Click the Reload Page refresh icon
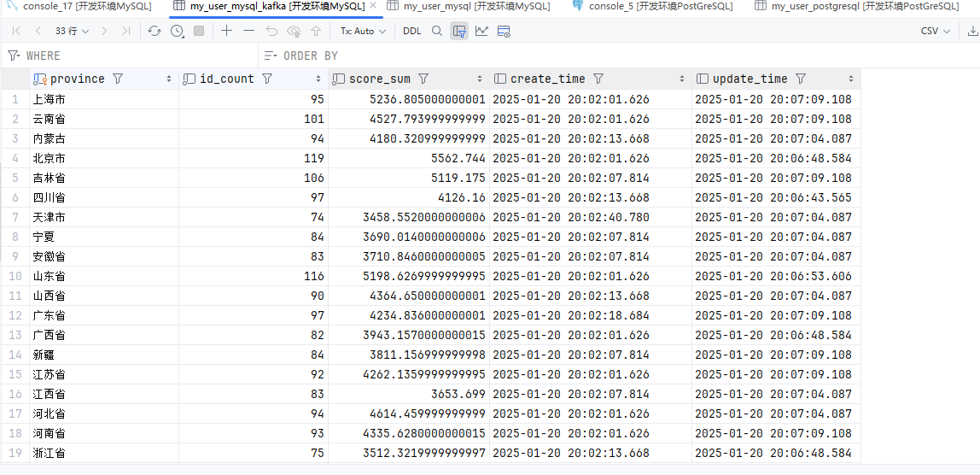 coord(154,31)
